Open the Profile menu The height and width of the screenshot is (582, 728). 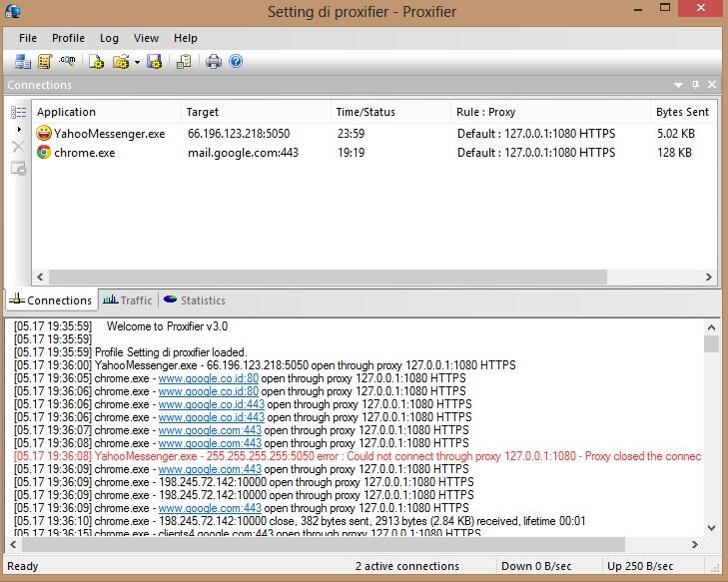tap(68, 38)
